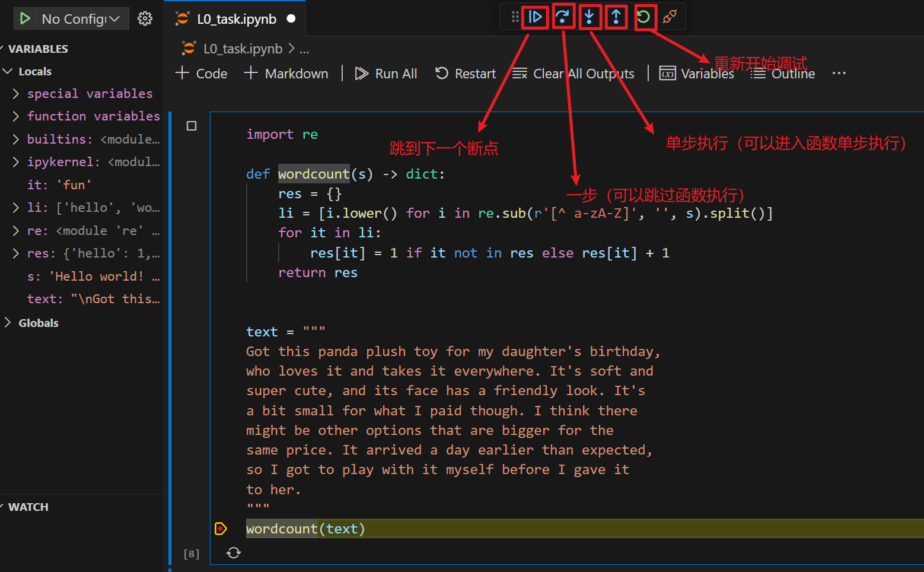This screenshot has width=924, height=572.
Task: Expand function variables in Locals
Action: pyautogui.click(x=82, y=116)
